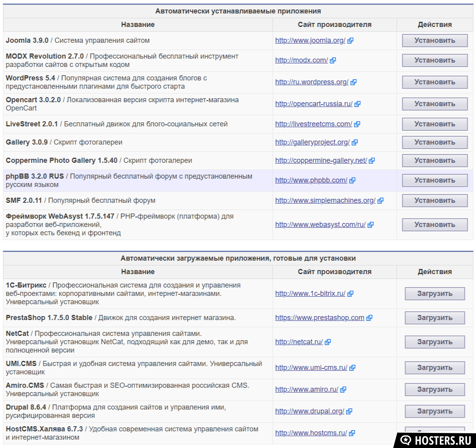Image resolution: width=476 pixels, height=448 pixels.
Task: Download NetCat installer via Загрузить
Action: [x=435, y=342]
